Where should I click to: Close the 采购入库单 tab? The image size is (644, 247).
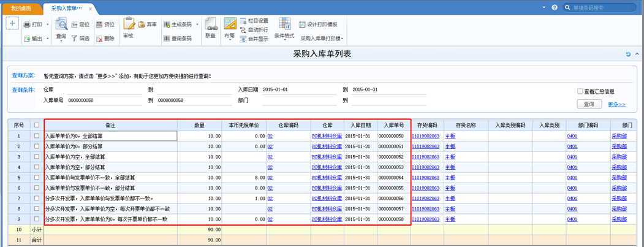pos(90,9)
